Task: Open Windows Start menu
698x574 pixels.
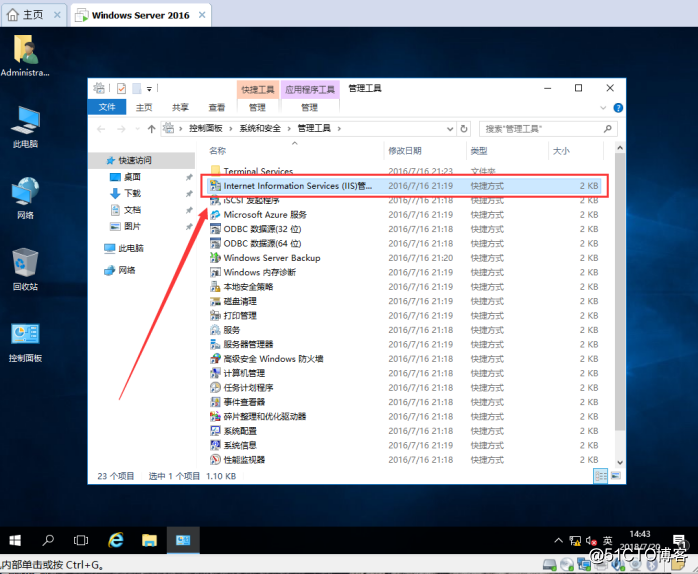Action: click(x=15, y=540)
